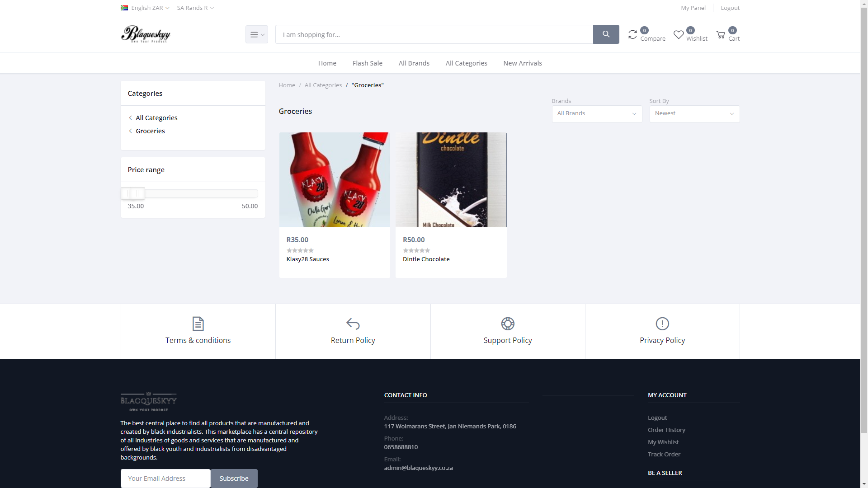Viewport: 868px width, 488px height.
Task: Click the price range maximum handle
Action: (137, 193)
